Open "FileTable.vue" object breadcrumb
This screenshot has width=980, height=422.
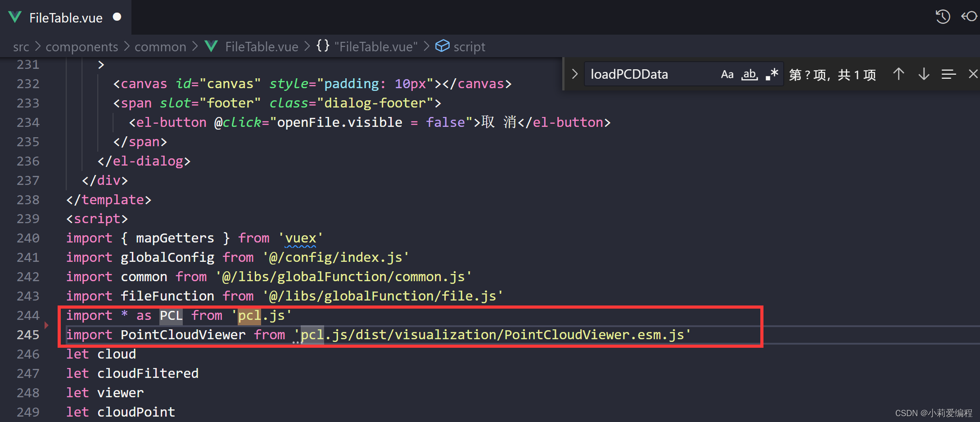tap(376, 47)
